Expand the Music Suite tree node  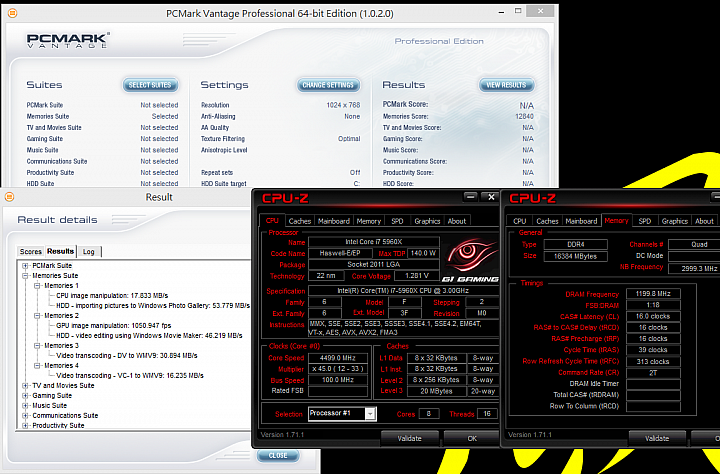click(x=25, y=406)
